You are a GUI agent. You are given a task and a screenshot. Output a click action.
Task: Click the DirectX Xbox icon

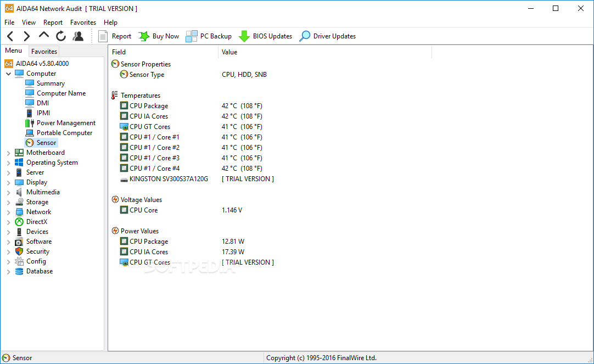point(19,222)
